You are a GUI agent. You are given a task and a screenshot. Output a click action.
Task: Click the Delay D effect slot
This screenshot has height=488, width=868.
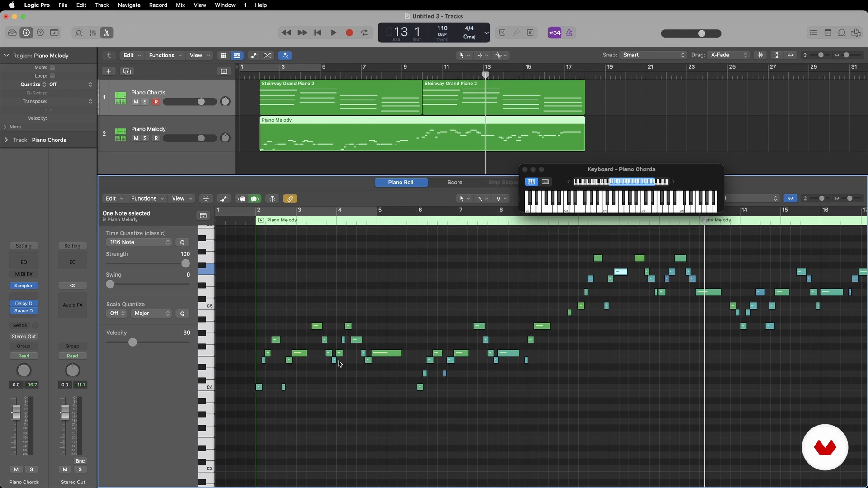point(24,304)
